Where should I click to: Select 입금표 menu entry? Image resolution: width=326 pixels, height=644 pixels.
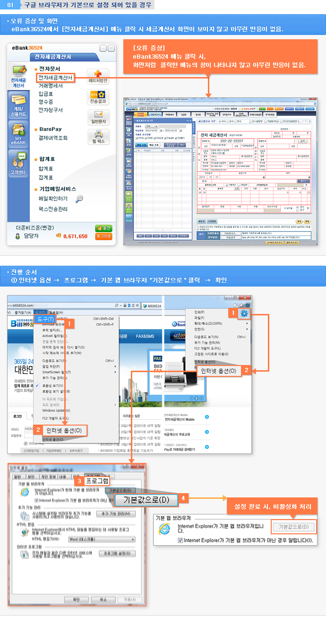pos(46,94)
